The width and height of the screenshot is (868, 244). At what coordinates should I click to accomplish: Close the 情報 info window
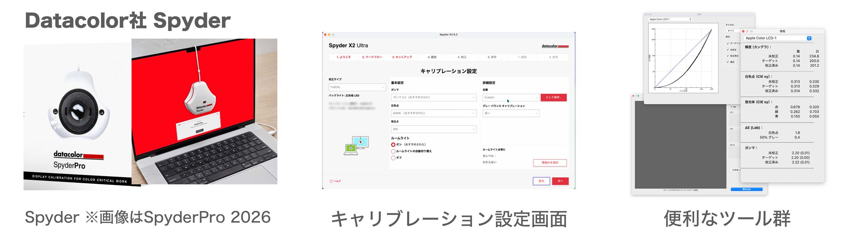[743, 31]
